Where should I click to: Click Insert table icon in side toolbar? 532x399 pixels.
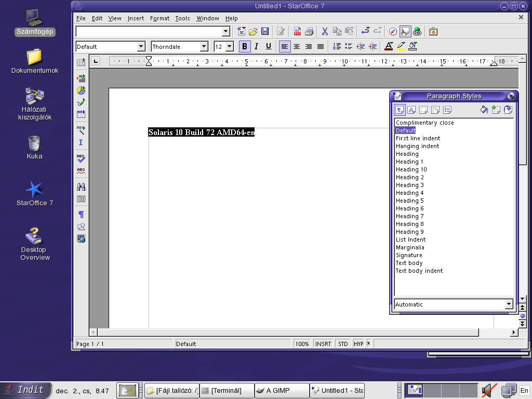pos(81,62)
